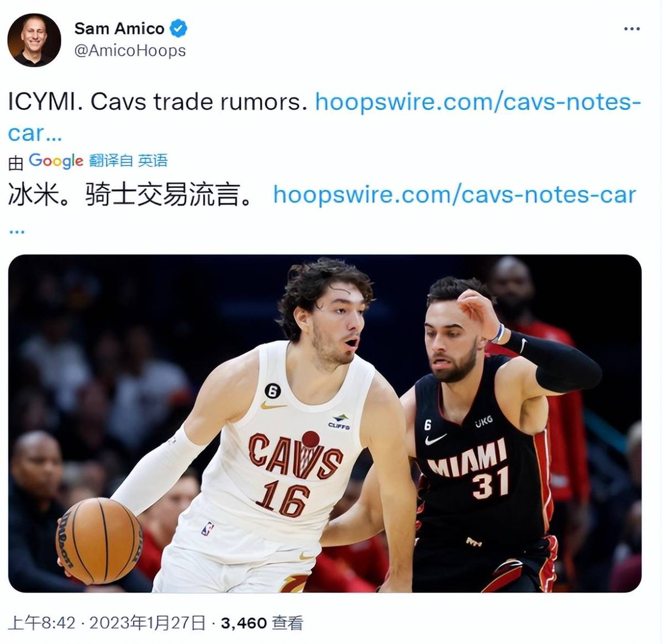Click the date 2023年1月27日
663x644 pixels.
point(148,623)
